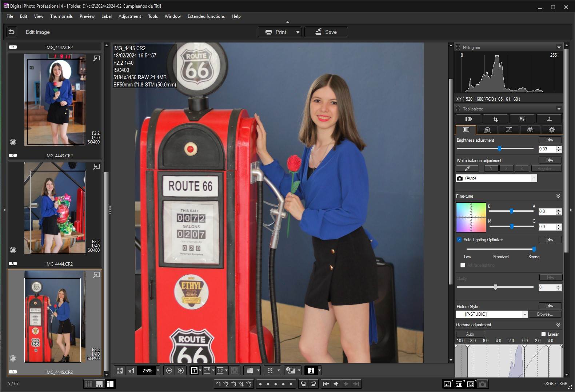Zoom in with the plus magnifier
Viewport: 575px width, 392px height.
[181, 371]
